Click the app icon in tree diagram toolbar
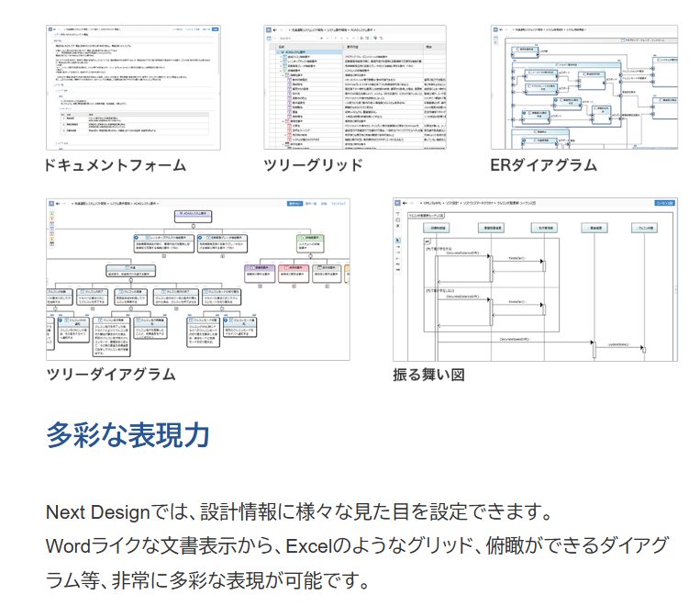The height and width of the screenshot is (606, 700). 51,203
